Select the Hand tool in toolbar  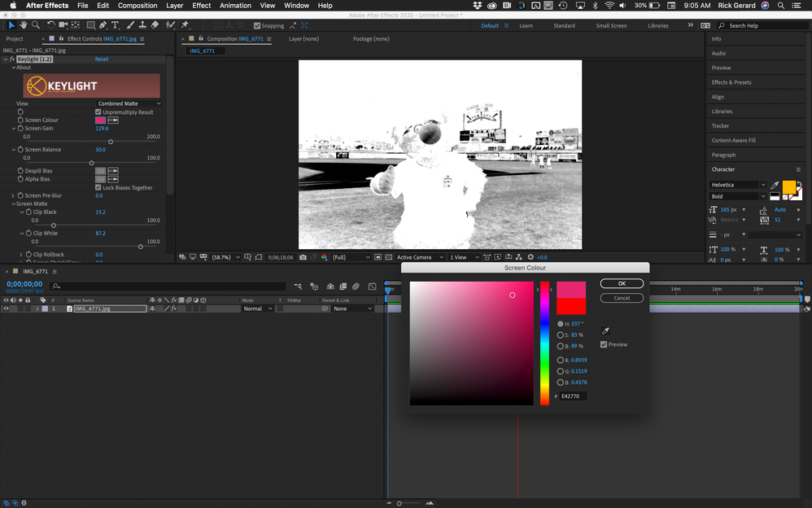click(x=24, y=25)
